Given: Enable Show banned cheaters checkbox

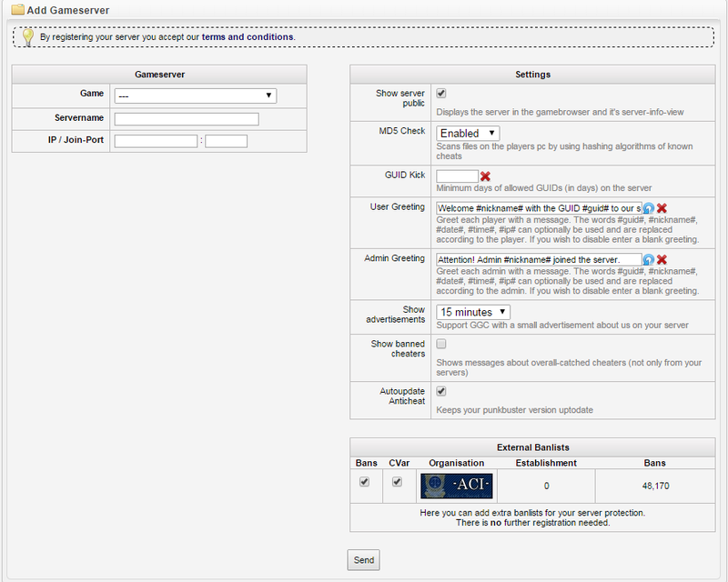Looking at the screenshot, I should click(x=441, y=344).
